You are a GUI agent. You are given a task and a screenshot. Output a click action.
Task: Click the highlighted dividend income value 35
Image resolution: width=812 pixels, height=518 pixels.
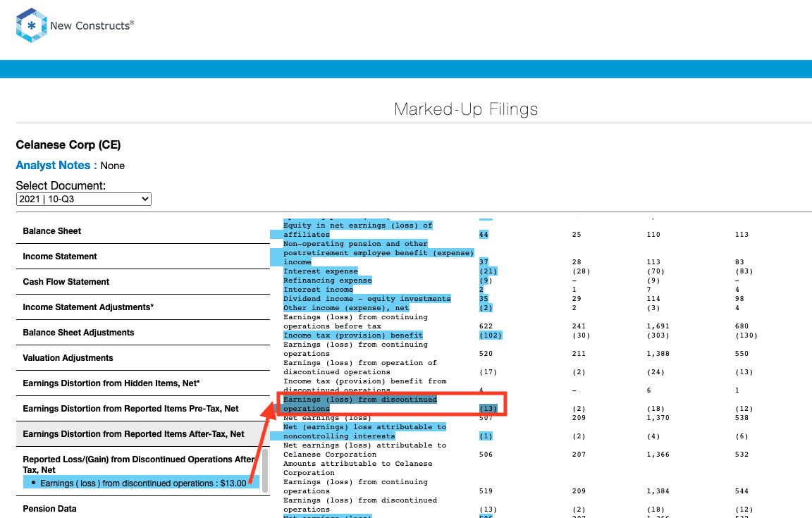[484, 298]
